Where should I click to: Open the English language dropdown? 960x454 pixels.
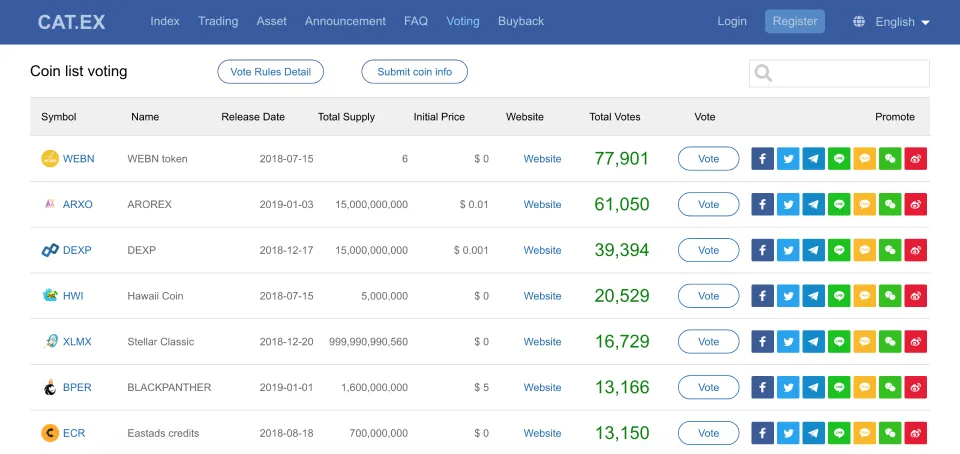(x=902, y=22)
